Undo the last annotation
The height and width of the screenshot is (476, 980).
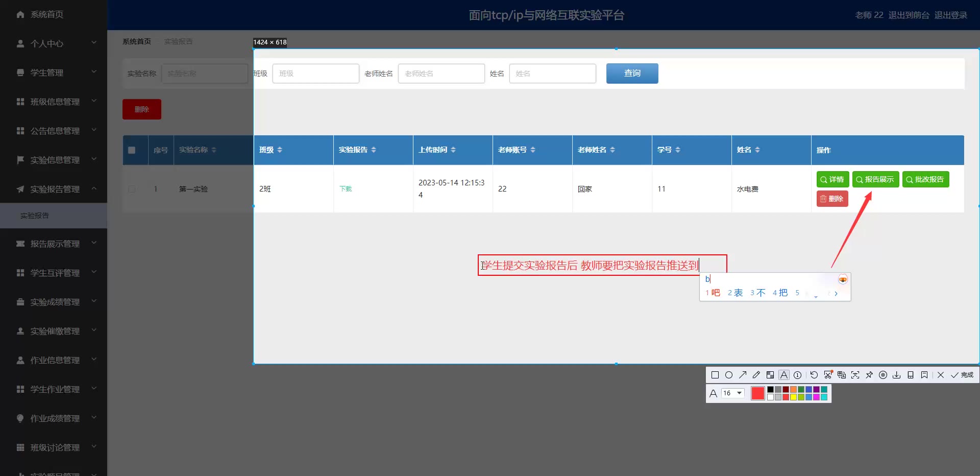click(x=814, y=375)
